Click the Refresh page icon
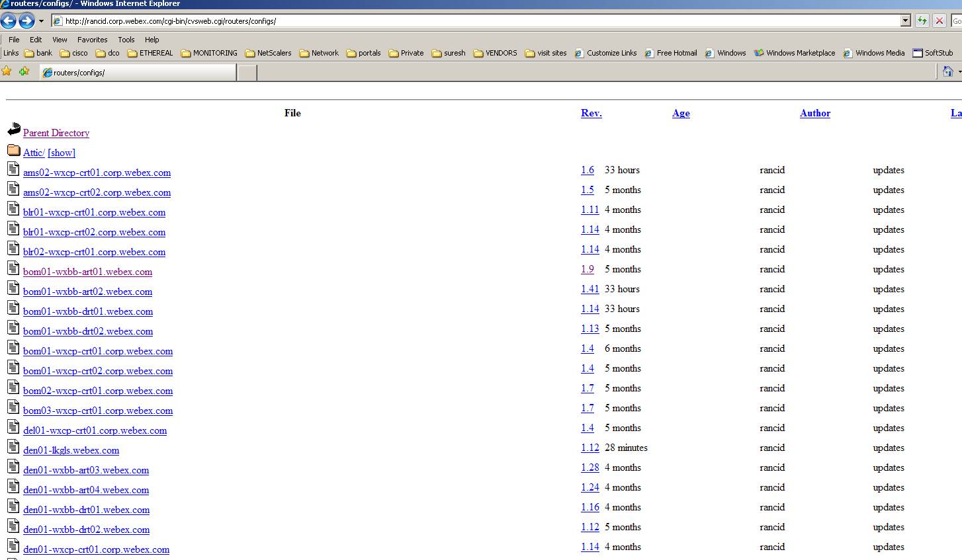 click(922, 21)
